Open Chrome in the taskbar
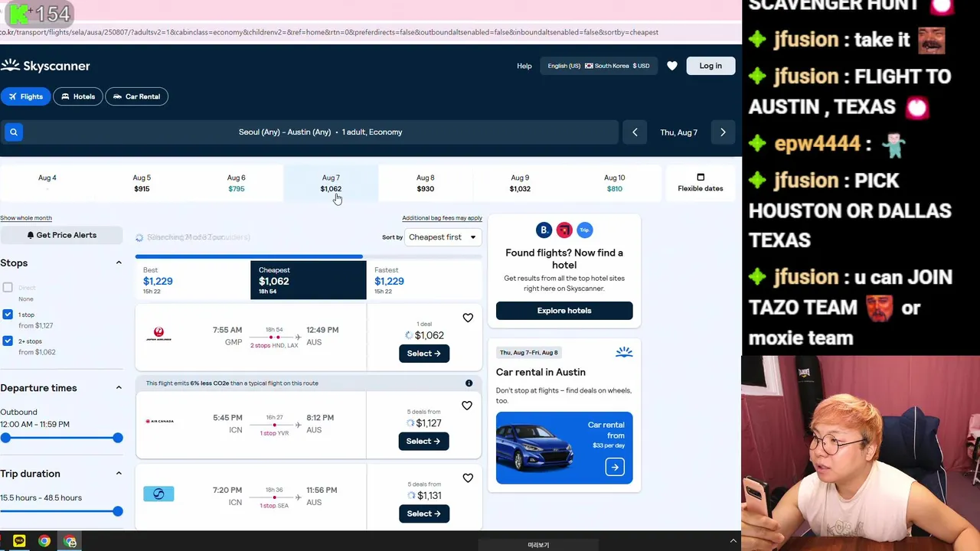 pos(44,541)
